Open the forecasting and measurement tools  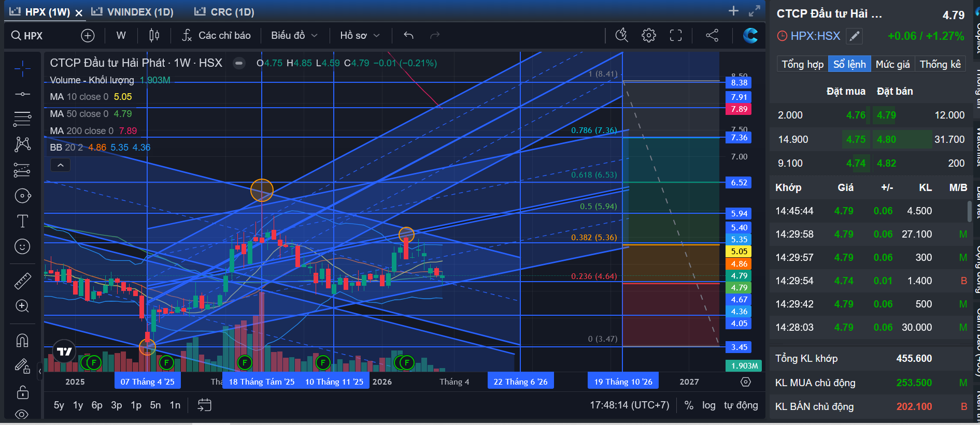pos(22,170)
